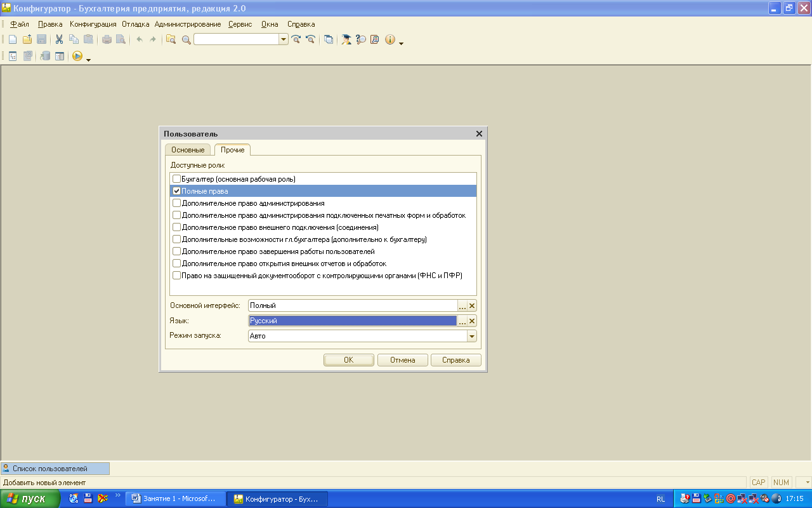Click the Find magnifier icon

tap(186, 39)
